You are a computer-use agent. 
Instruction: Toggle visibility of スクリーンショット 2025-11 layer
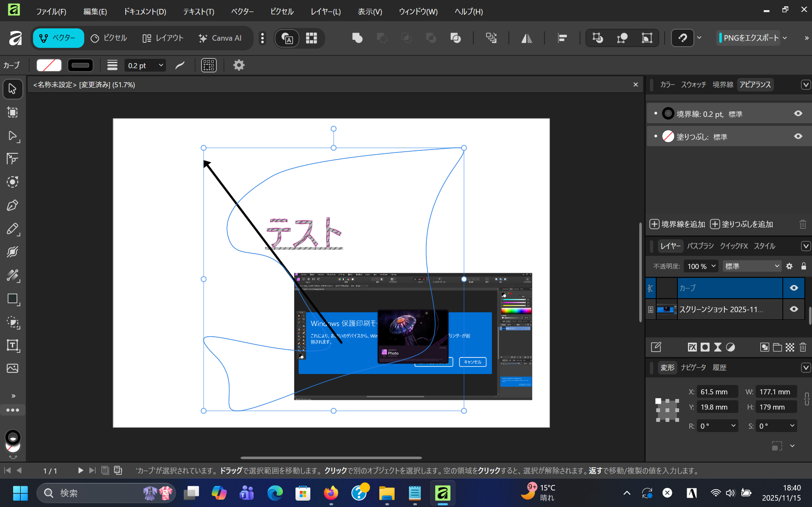click(793, 309)
